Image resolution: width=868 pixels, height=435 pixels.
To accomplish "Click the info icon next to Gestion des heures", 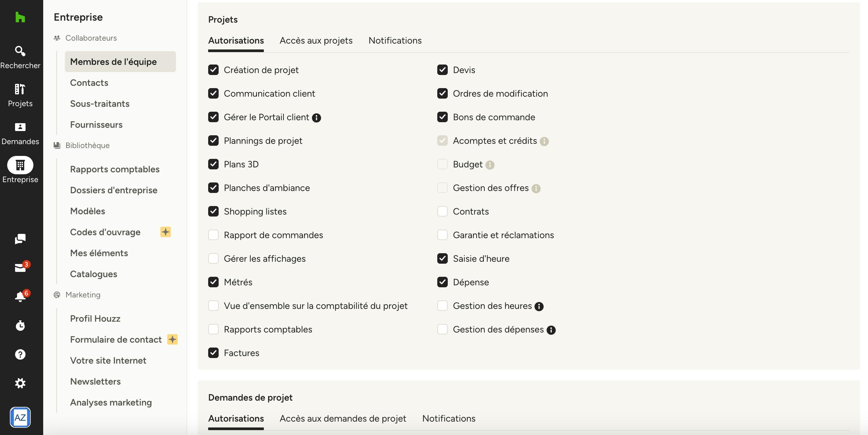I will pyautogui.click(x=539, y=306).
